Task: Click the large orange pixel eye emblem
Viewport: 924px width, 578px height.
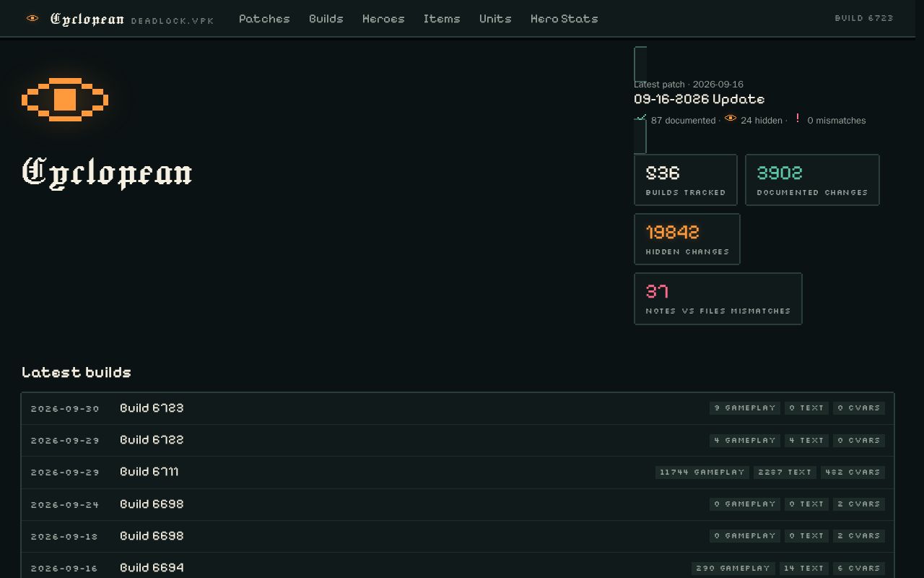Action: click(65, 99)
